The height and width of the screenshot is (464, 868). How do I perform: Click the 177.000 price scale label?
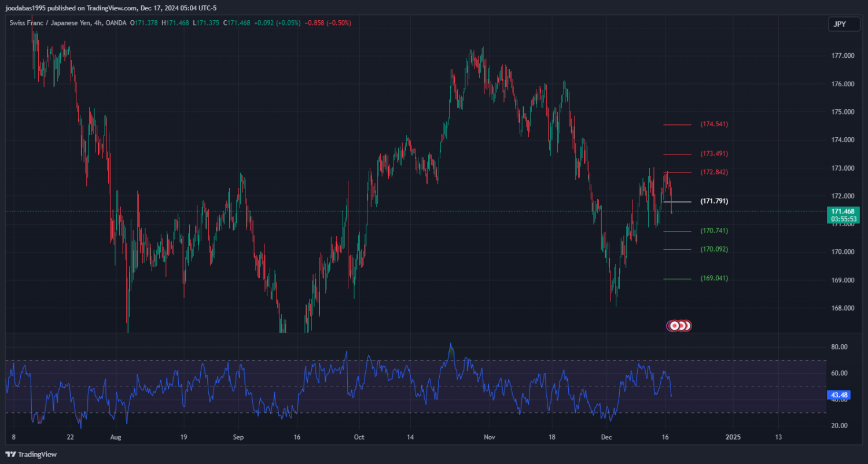click(843, 56)
